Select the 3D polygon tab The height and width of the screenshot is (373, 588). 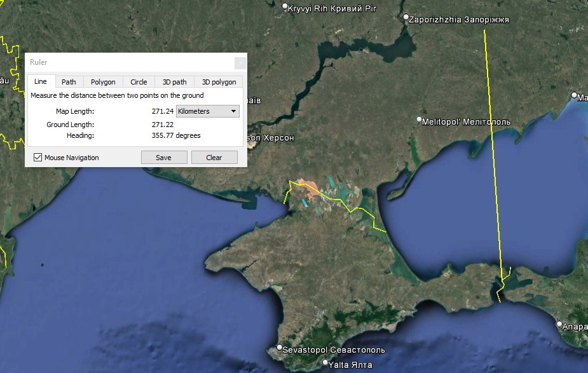tap(219, 82)
